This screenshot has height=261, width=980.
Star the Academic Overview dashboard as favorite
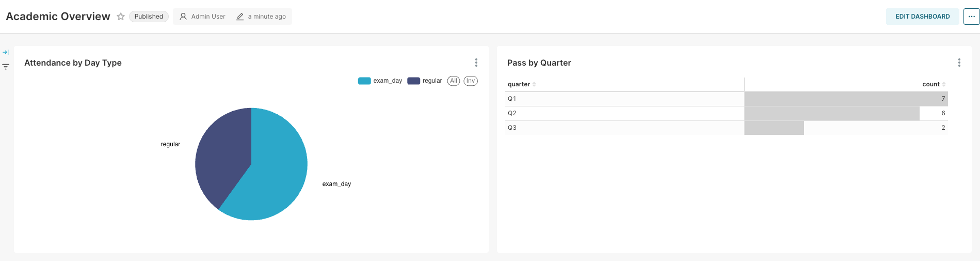click(x=121, y=17)
